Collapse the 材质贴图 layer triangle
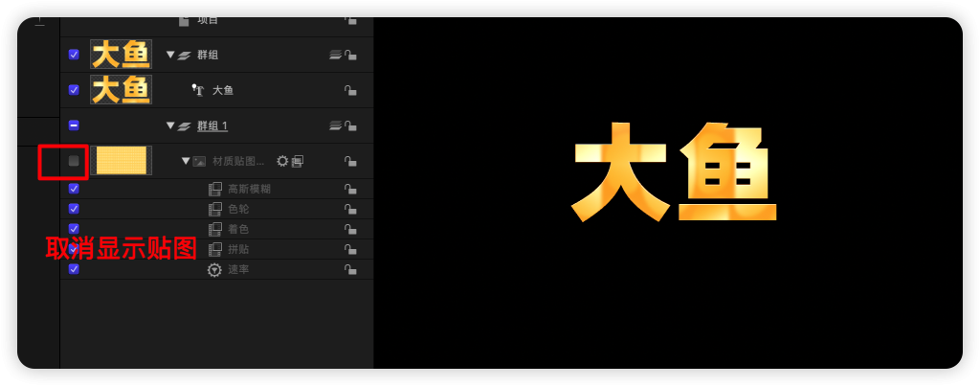 click(186, 161)
